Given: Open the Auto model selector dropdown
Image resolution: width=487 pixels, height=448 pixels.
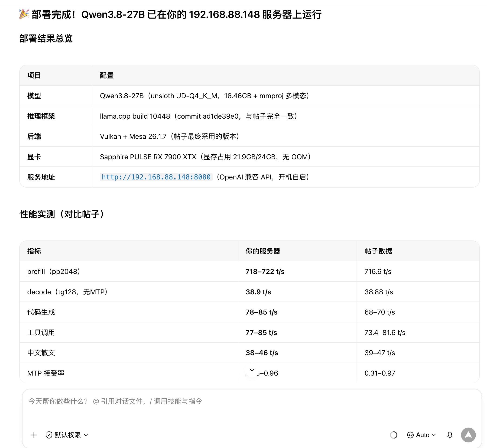Looking at the screenshot, I should [x=421, y=435].
